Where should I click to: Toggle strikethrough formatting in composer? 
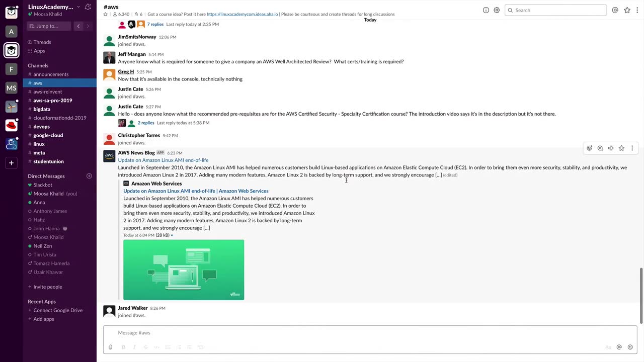point(145,347)
